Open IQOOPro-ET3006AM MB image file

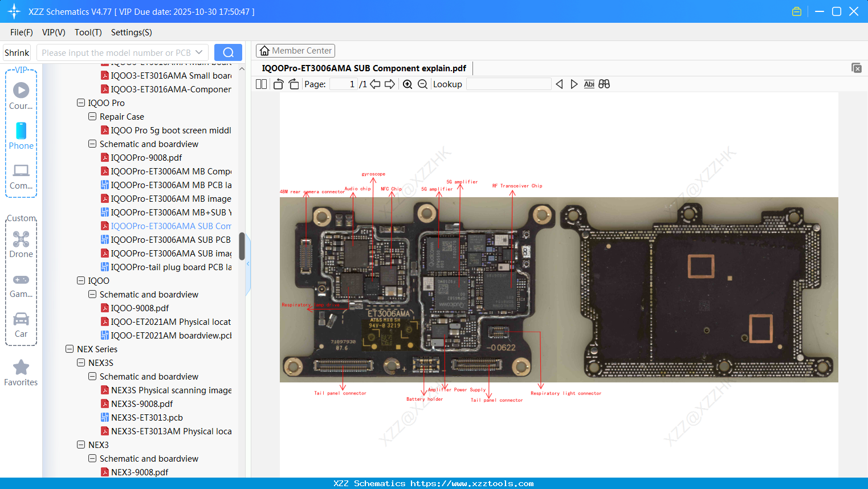coord(166,199)
